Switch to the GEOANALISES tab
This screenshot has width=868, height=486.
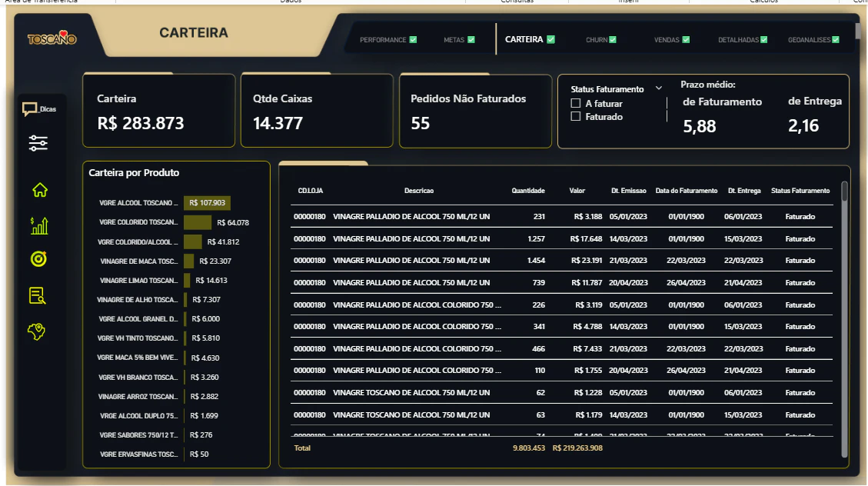pos(810,40)
